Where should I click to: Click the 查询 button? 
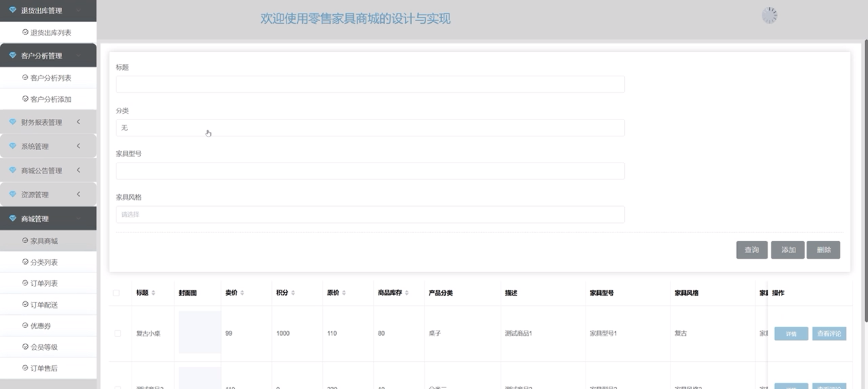(752, 250)
